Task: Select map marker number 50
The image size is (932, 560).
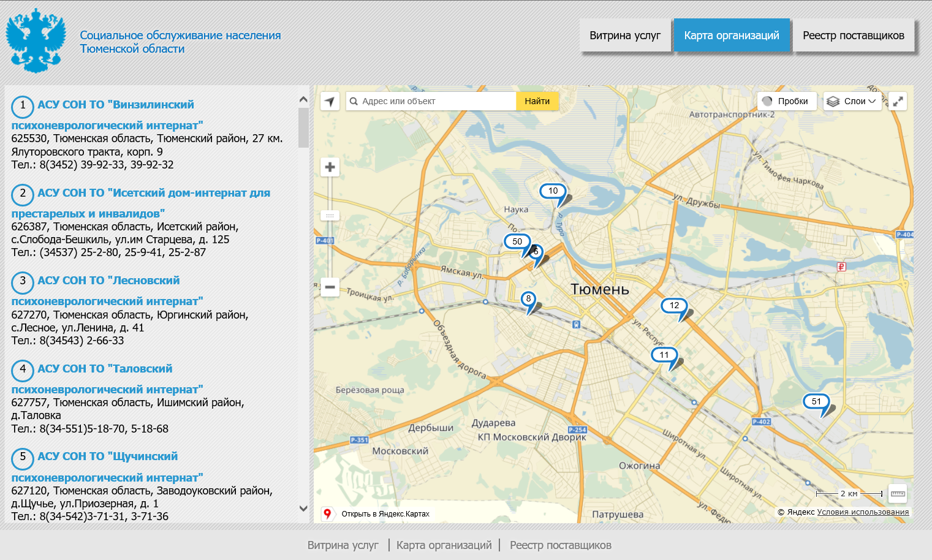Action: 517,241
